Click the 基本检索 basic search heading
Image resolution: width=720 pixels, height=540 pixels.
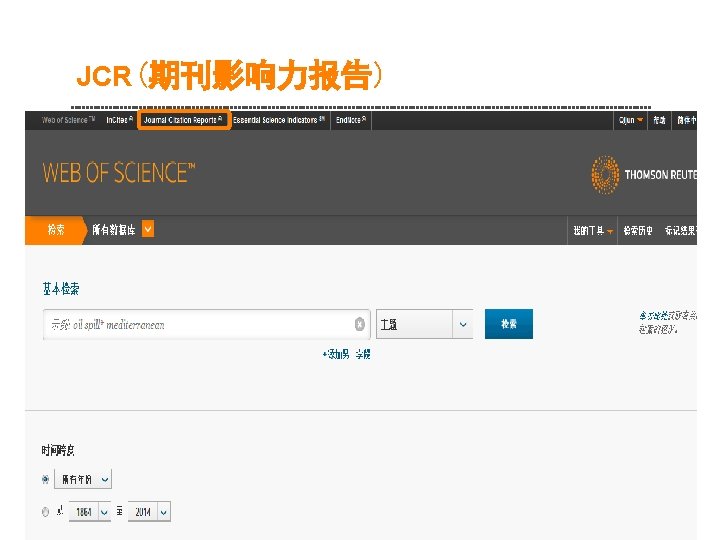(x=61, y=289)
